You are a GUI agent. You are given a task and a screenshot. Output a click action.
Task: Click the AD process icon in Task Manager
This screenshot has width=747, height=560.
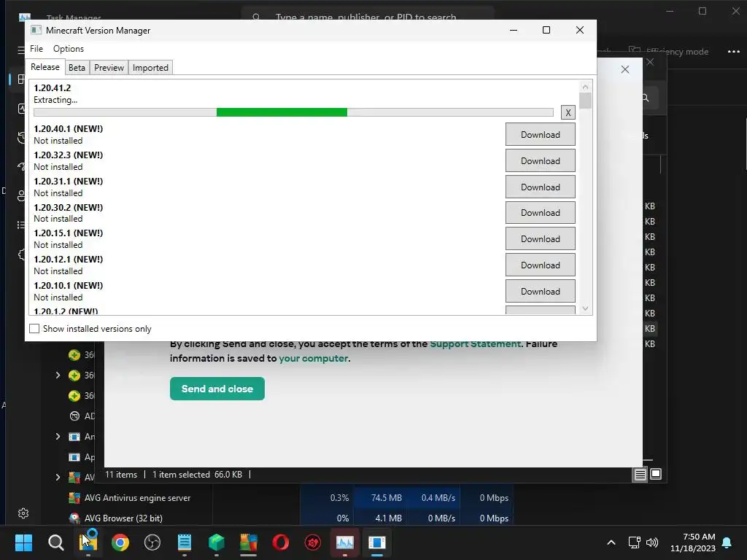74,416
